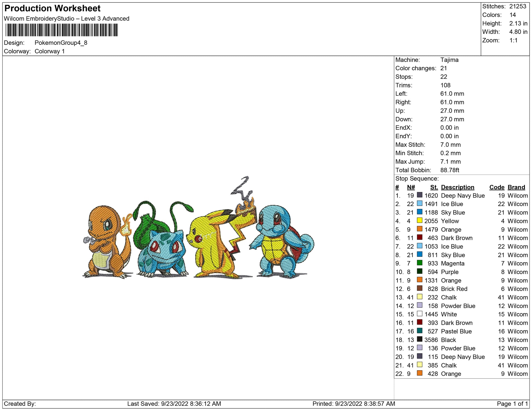Viewport: 532px width, 409px height.
Task: Click the St. column header
Action: [x=434, y=187]
